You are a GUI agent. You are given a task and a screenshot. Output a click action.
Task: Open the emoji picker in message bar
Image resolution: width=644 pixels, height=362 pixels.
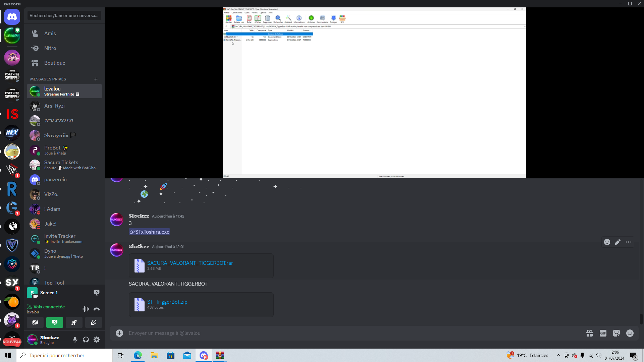(x=630, y=333)
